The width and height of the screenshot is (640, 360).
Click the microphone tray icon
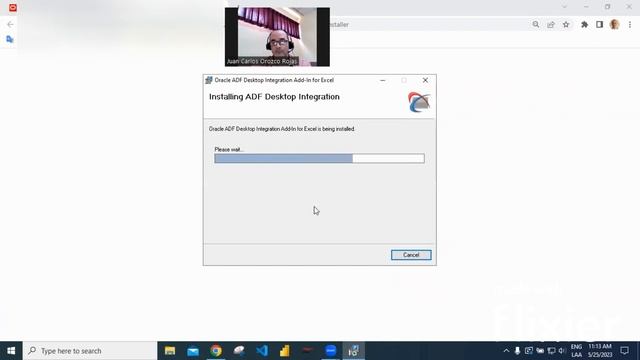point(517,351)
